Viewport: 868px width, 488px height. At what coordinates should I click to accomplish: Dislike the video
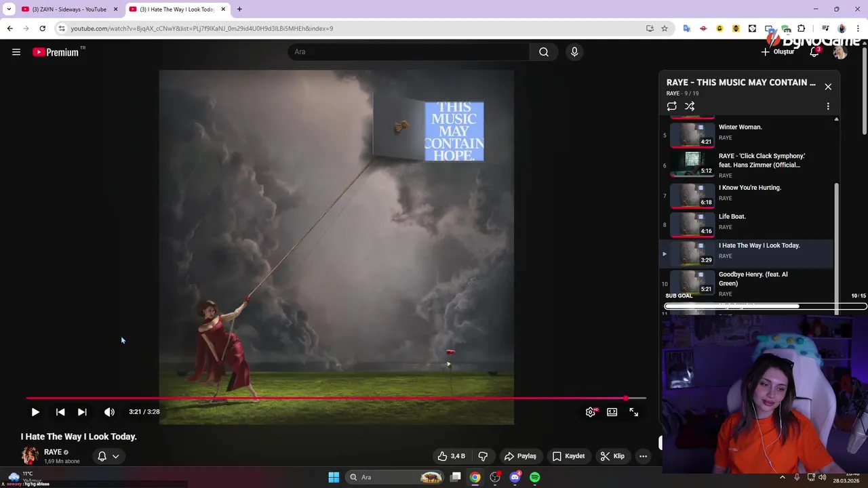point(484,456)
